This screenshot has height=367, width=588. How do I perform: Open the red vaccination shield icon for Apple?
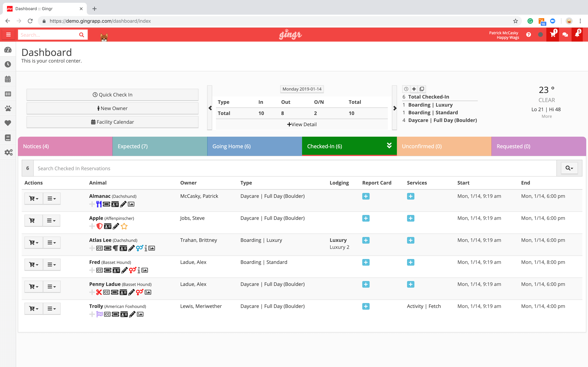tap(99, 226)
